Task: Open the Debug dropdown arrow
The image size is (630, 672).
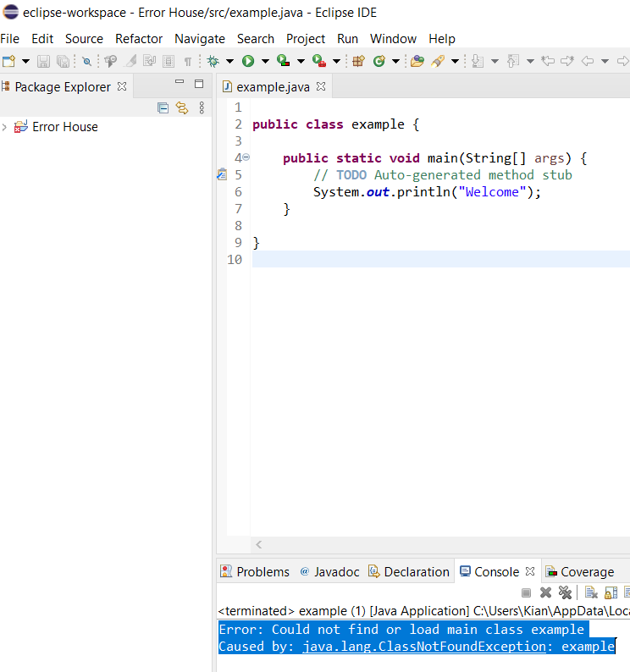Action: click(x=229, y=61)
